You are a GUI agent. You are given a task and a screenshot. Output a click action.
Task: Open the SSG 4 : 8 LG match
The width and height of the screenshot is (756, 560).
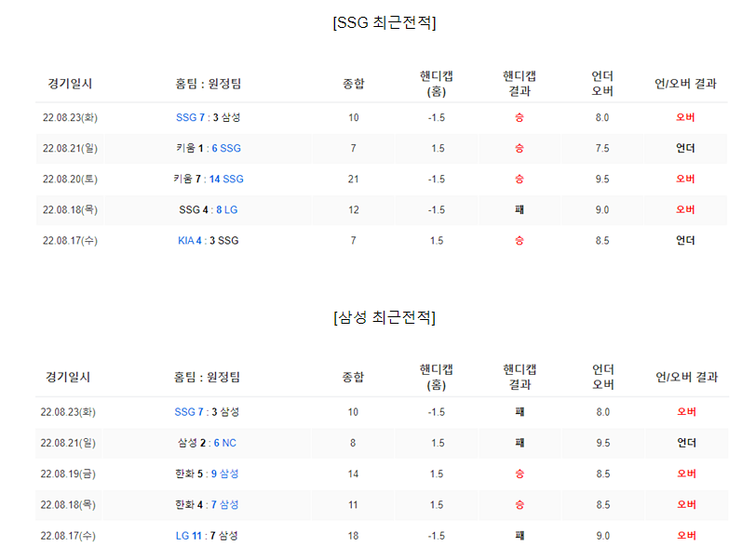click(209, 210)
